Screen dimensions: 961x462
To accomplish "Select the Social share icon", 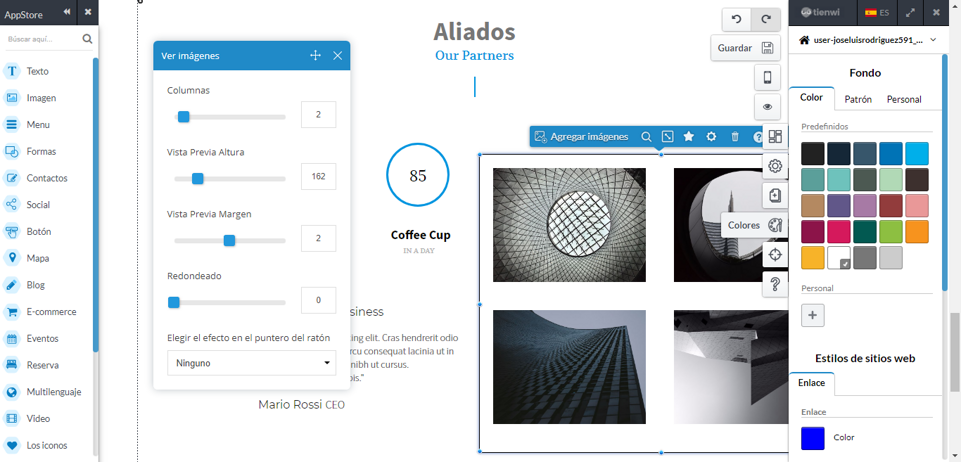I will [12, 205].
